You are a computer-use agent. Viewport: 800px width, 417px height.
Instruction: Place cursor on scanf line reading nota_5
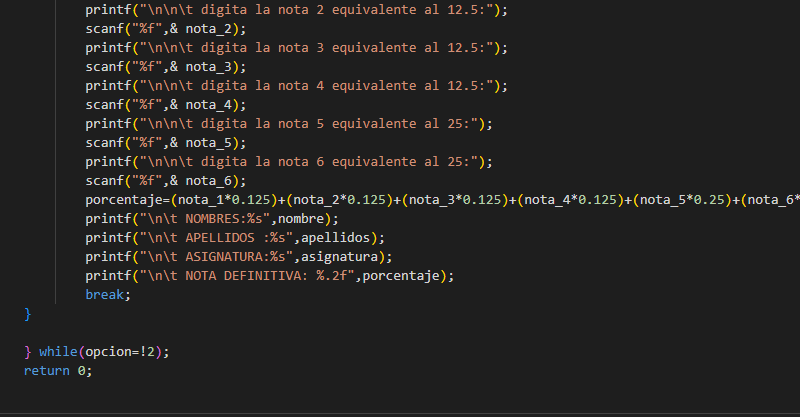[166, 143]
